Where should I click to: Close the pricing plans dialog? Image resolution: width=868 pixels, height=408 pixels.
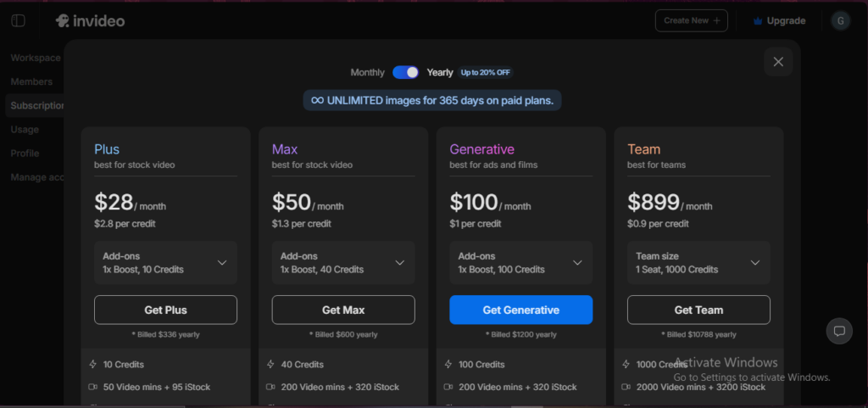pos(778,61)
